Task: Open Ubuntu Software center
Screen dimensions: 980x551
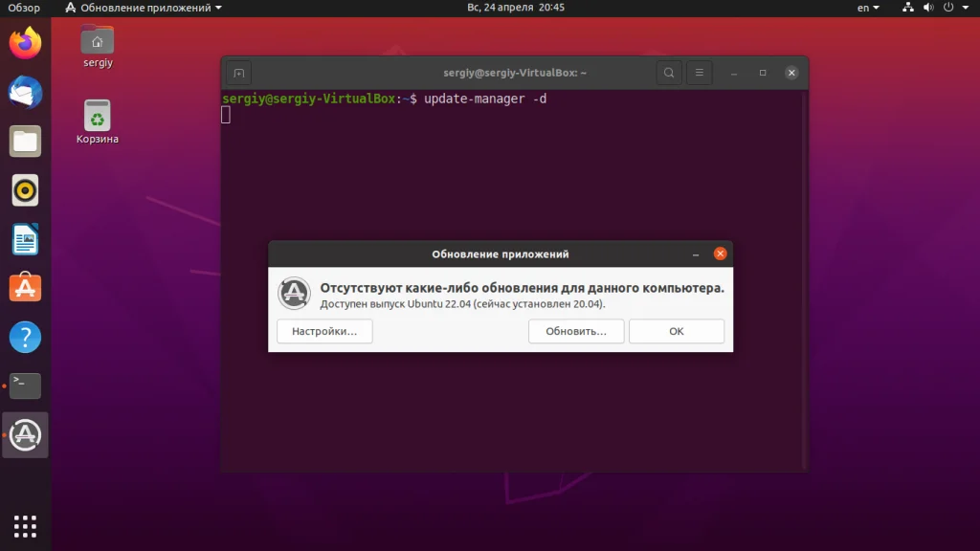Action: click(x=24, y=288)
